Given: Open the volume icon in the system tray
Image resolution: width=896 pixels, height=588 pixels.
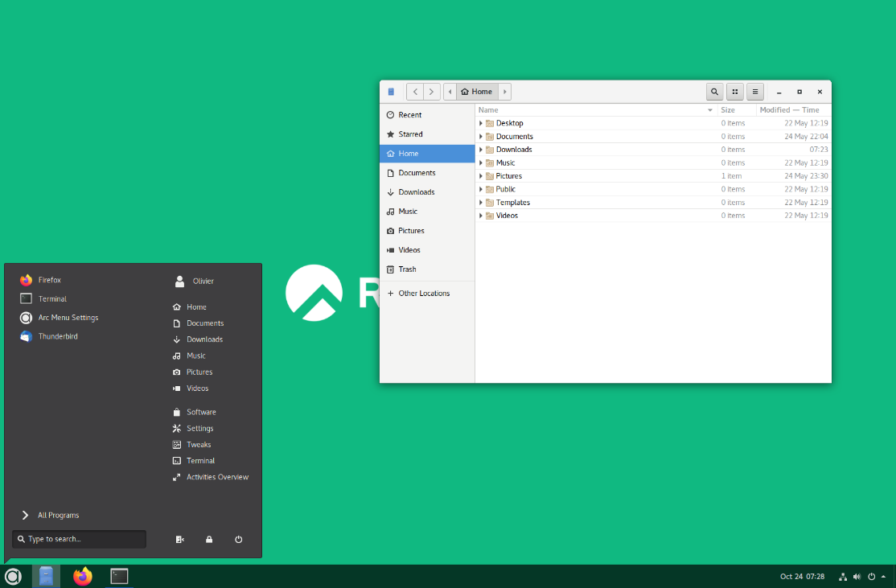Looking at the screenshot, I should (857, 576).
